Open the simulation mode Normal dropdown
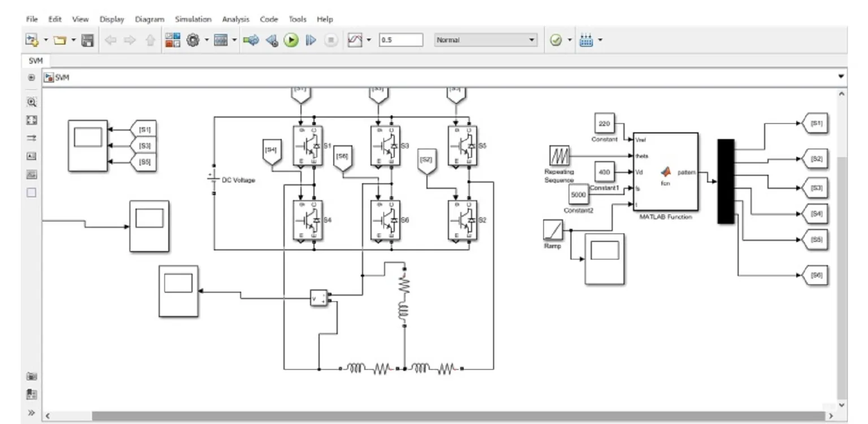 (x=486, y=40)
